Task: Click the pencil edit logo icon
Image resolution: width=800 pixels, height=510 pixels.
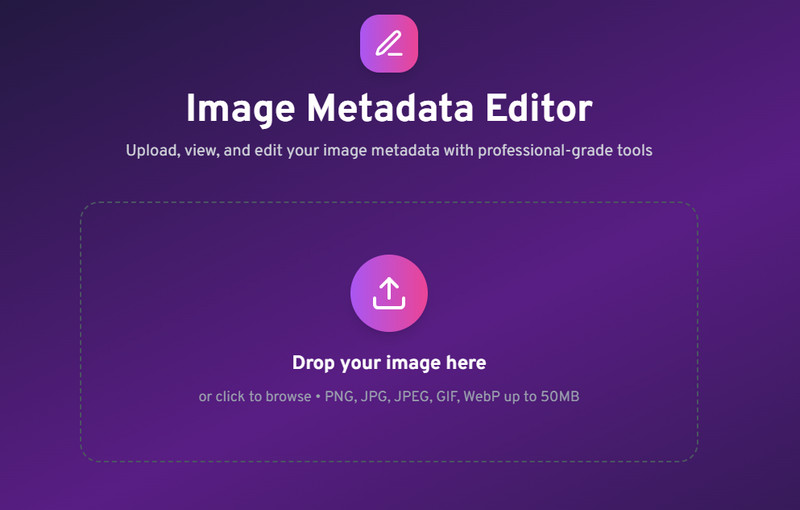Action: (x=389, y=43)
